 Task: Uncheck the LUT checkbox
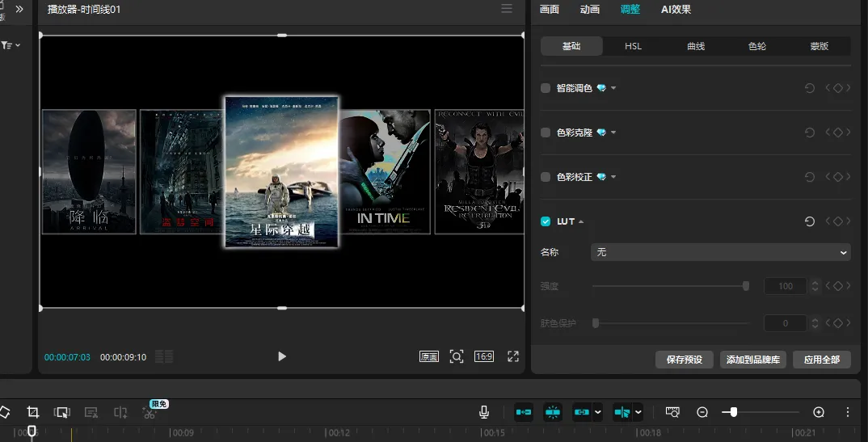546,221
